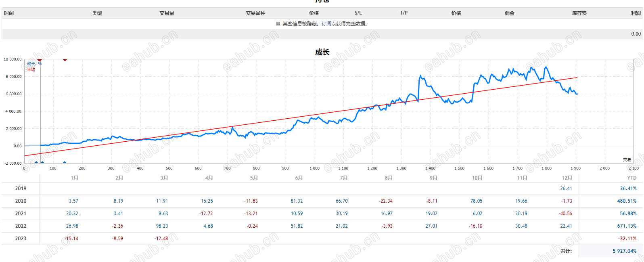
Task: Click the 10 000.00 y-axis label
Action: tap(13, 59)
